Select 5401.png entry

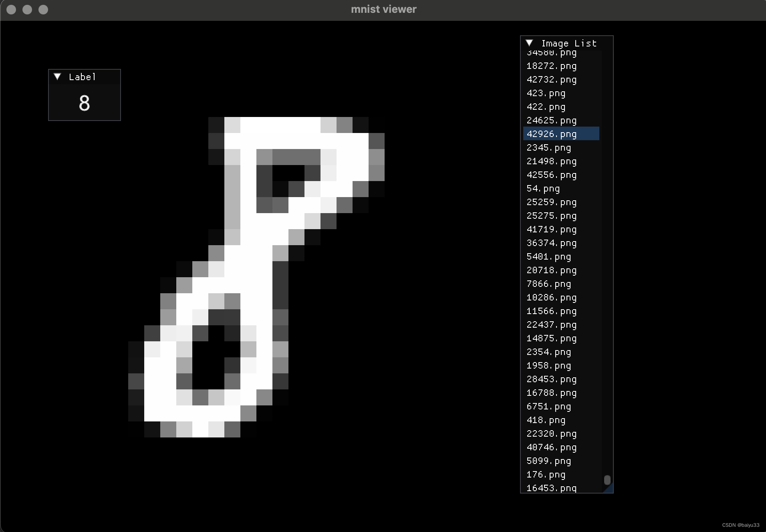561,256
